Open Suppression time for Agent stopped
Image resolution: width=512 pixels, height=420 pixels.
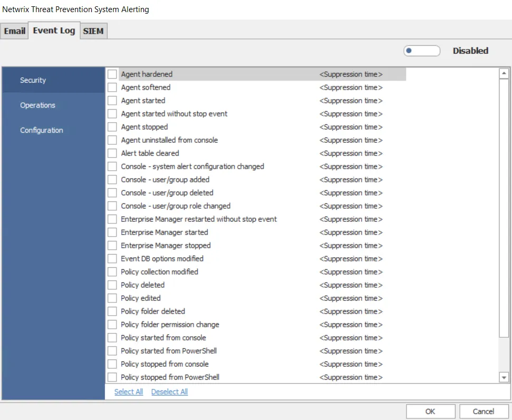pyautogui.click(x=351, y=127)
